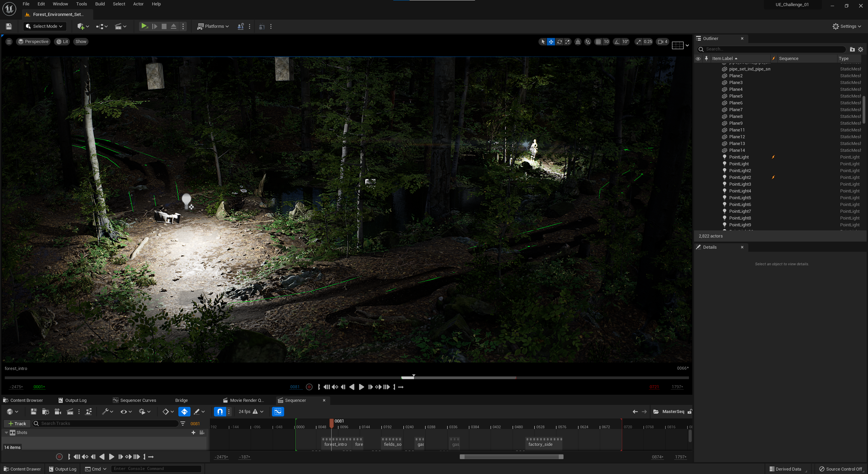Click the camera lock icon on Shots track

click(x=202, y=433)
